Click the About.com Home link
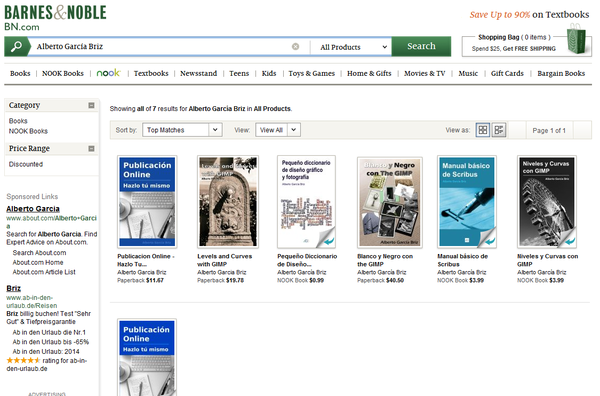This screenshot has width=600, height=396. tap(38, 262)
